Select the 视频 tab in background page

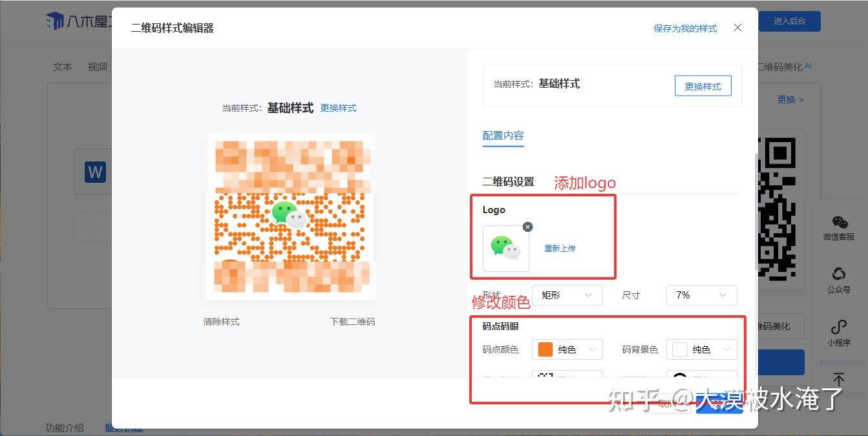98,67
